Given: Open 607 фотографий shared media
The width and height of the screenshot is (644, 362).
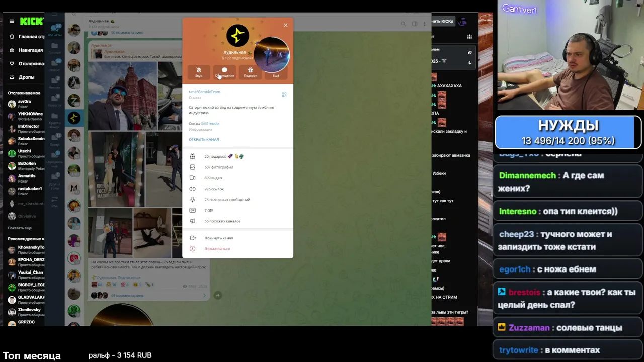Looking at the screenshot, I should tap(237, 167).
